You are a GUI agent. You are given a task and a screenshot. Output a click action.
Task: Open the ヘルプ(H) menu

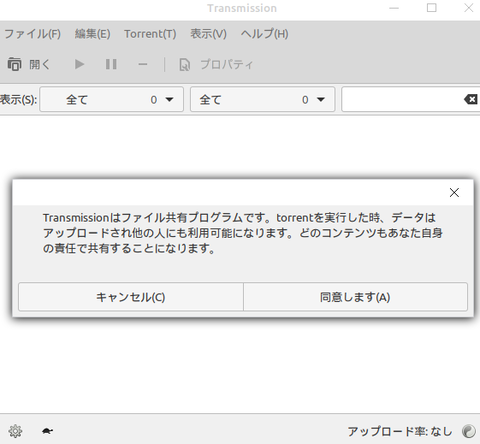[265, 34]
